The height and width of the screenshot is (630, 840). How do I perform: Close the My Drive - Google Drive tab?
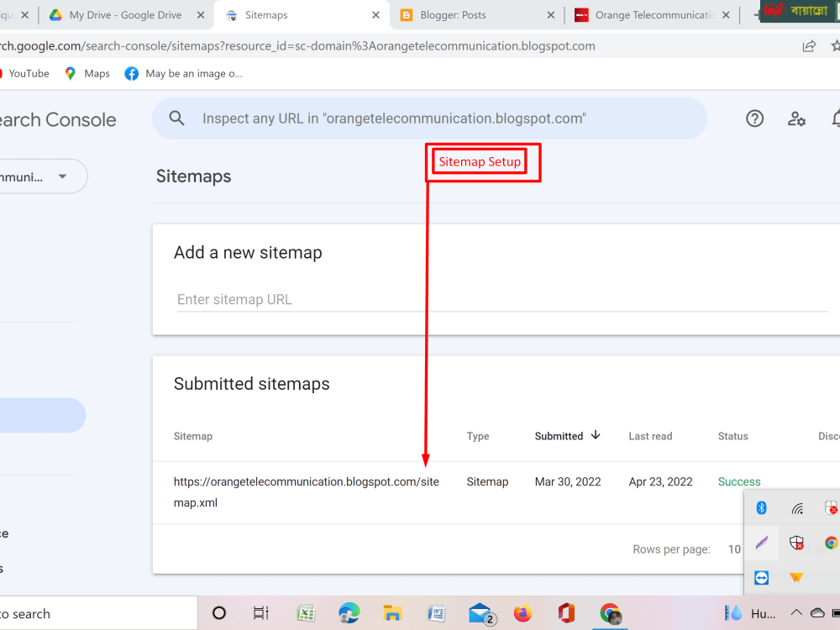[x=201, y=15]
